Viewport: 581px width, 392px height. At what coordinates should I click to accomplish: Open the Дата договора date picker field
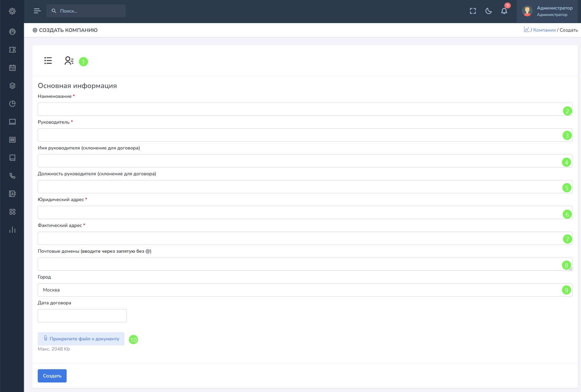(82, 316)
